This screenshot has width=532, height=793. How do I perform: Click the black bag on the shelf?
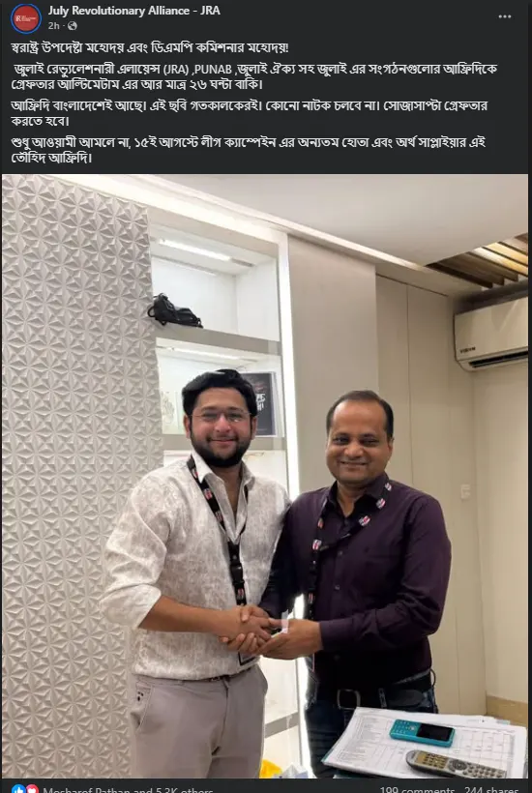point(174,310)
